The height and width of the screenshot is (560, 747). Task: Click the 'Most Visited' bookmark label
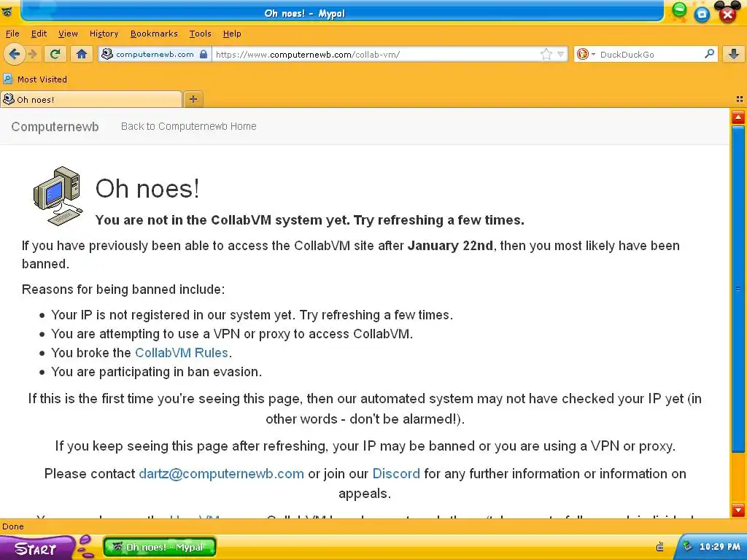tap(42, 79)
